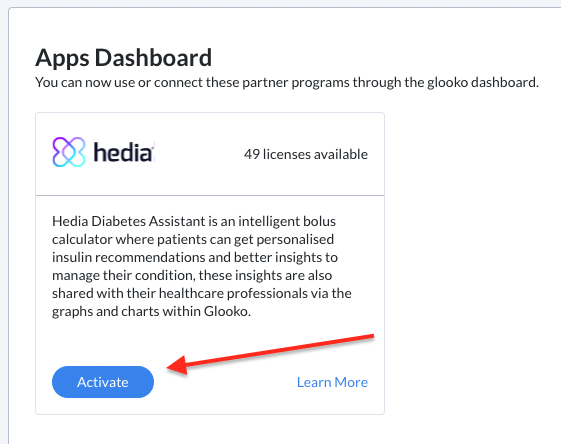Click the Activate button
The height and width of the screenshot is (444, 561).
click(x=103, y=382)
